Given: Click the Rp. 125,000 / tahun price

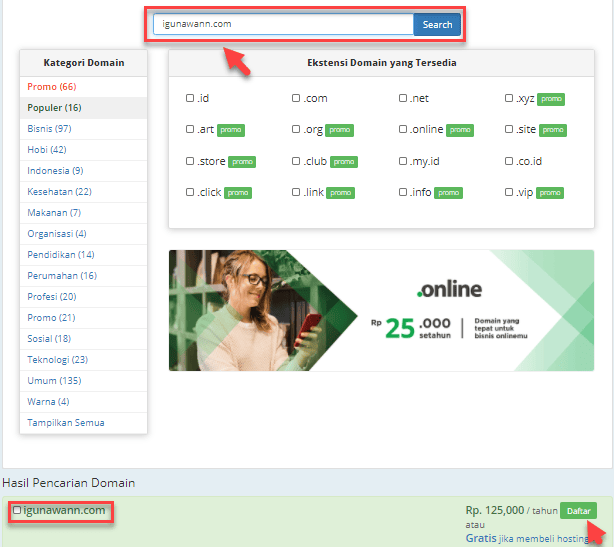Looking at the screenshot, I should coord(511,511).
